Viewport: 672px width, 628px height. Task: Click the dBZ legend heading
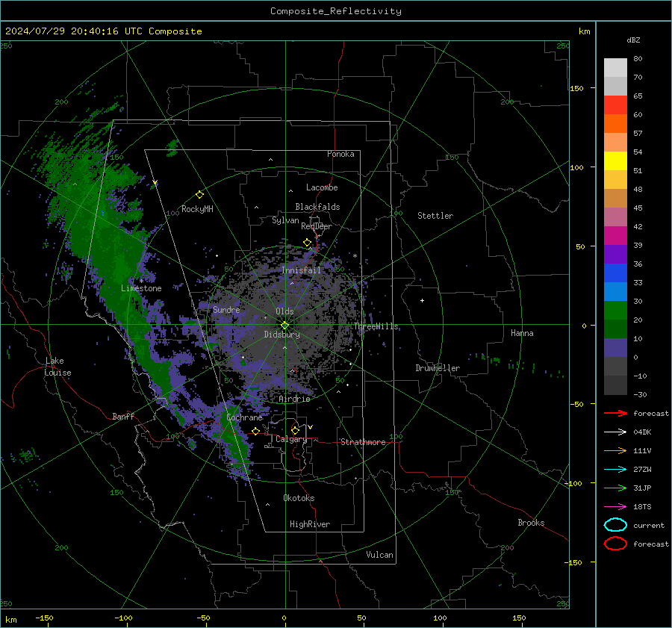coord(633,40)
